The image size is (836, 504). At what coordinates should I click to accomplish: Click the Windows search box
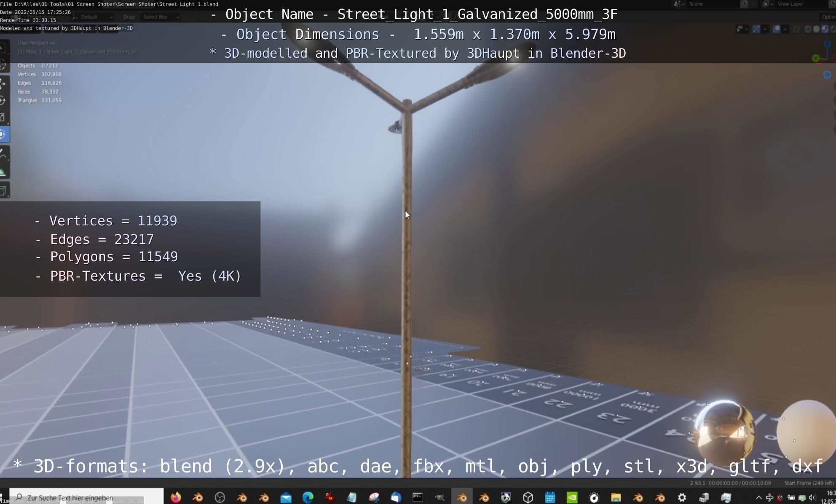(86, 497)
